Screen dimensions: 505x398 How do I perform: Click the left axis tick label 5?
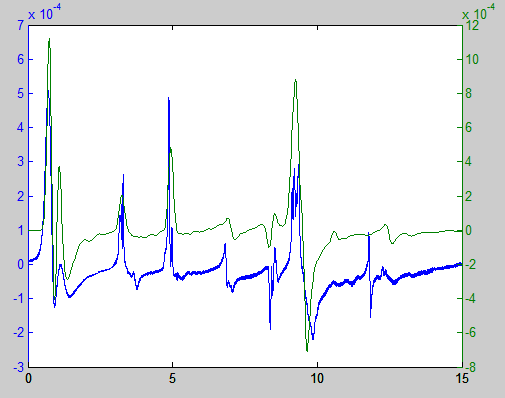[x=21, y=93]
